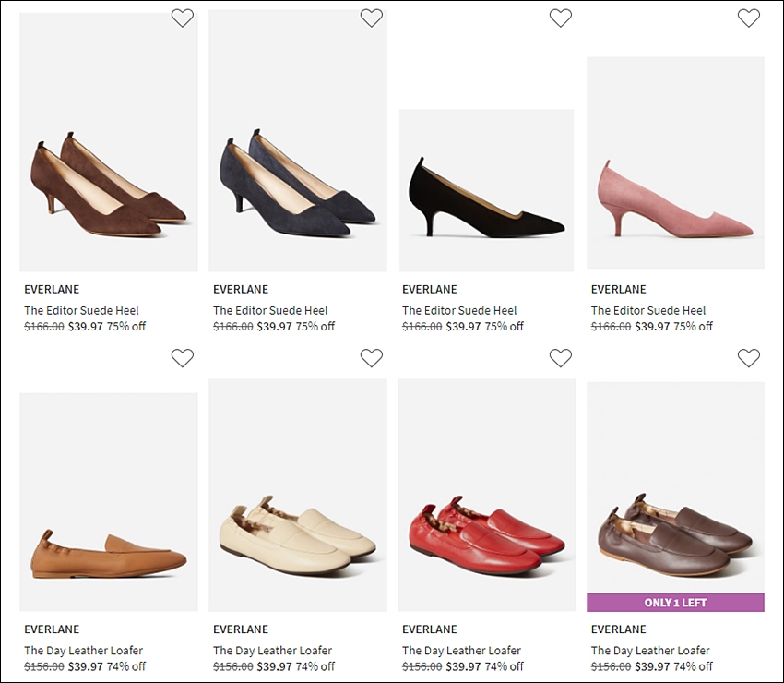Viewport: 784px width, 683px height.
Task: Click the EVERLANE brand name under cream loafer
Action: tap(241, 629)
